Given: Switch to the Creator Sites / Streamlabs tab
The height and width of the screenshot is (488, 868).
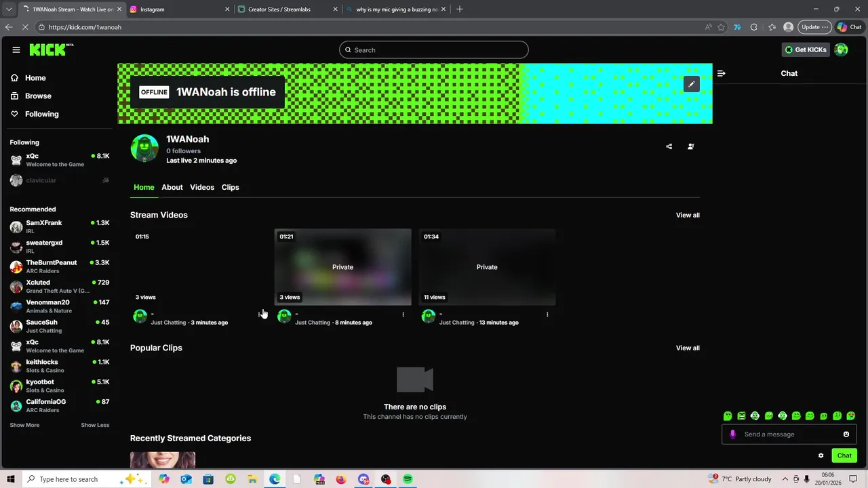Looking at the screenshot, I should tap(288, 9).
